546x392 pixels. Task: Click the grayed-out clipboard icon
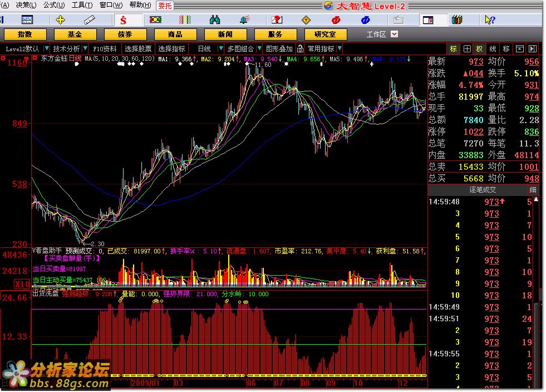[399, 20]
